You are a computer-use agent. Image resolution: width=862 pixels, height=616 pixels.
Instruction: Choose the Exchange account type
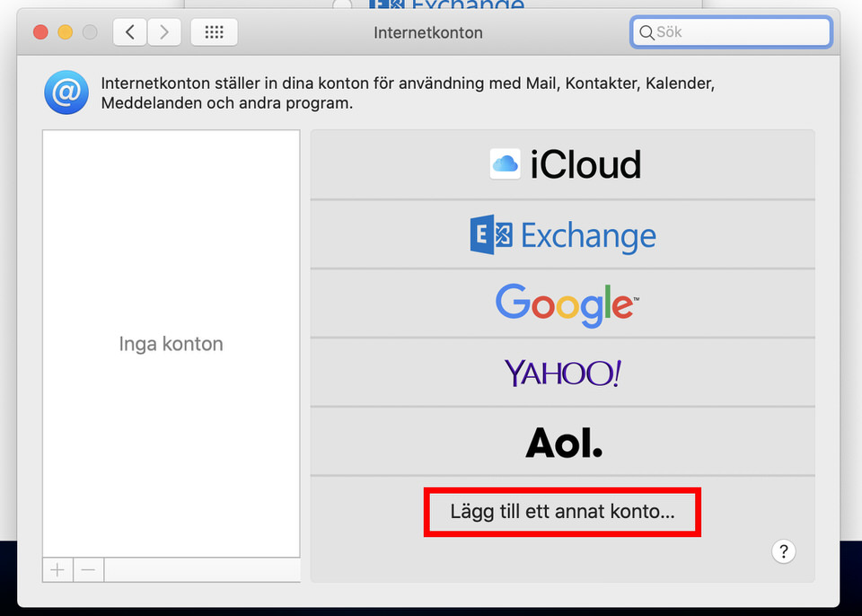[x=562, y=235]
